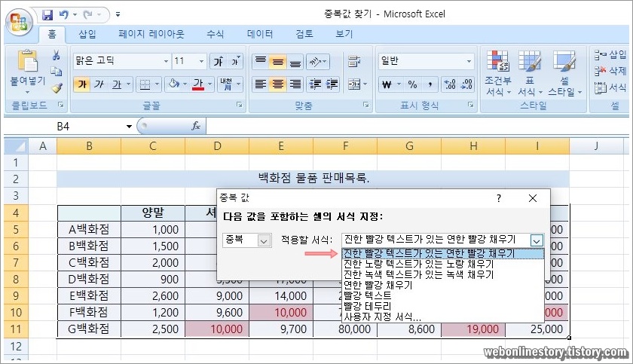
Task: Open the font name dropdown
Action: click(x=166, y=61)
